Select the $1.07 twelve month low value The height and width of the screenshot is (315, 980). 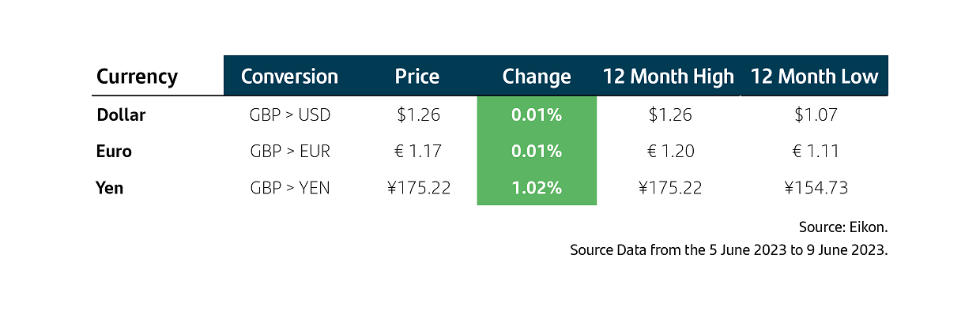[x=816, y=114]
